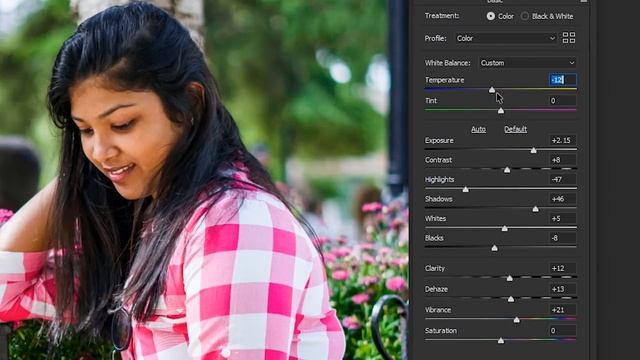Click the Tint value field showing 0
This screenshot has width=640, height=360.
point(562,100)
